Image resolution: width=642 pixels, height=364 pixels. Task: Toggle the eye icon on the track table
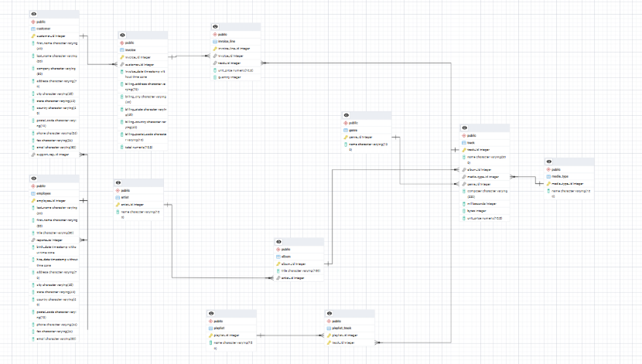[x=465, y=128]
